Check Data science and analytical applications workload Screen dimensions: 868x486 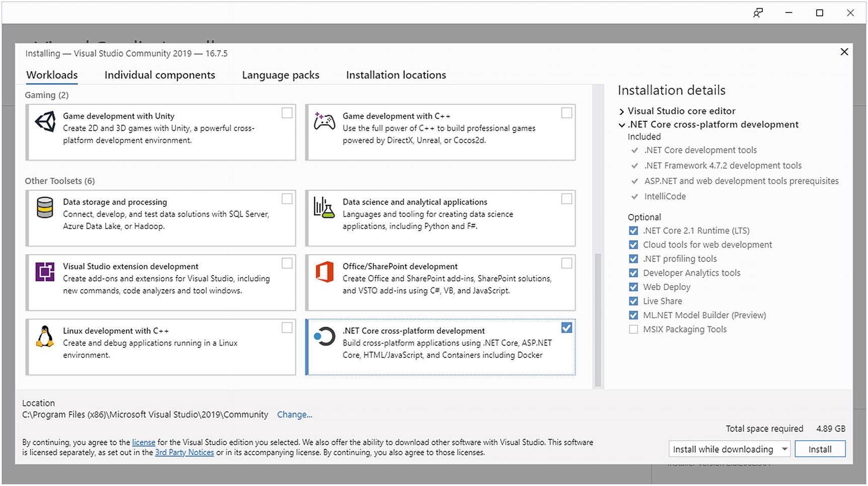[567, 199]
